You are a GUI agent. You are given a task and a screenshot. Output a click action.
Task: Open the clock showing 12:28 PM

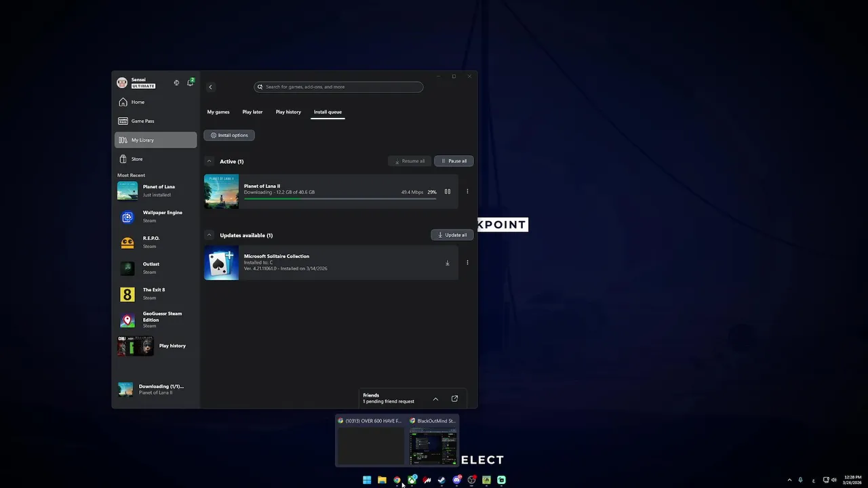coord(851,480)
